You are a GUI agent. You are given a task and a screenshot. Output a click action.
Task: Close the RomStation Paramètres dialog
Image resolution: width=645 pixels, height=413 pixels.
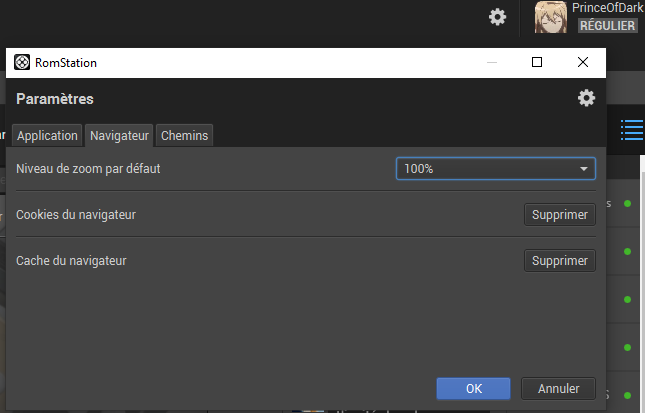click(583, 62)
